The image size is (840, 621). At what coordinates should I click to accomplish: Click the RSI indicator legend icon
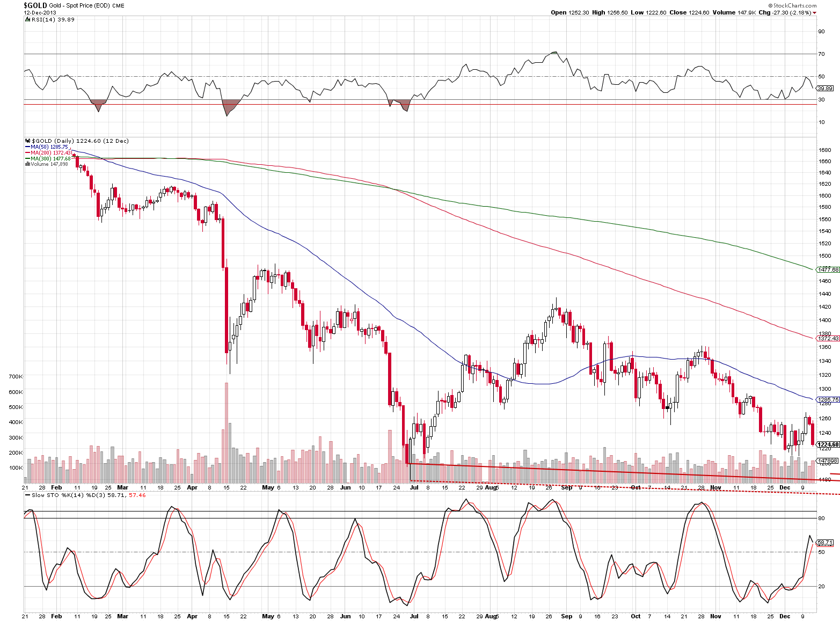(x=27, y=19)
